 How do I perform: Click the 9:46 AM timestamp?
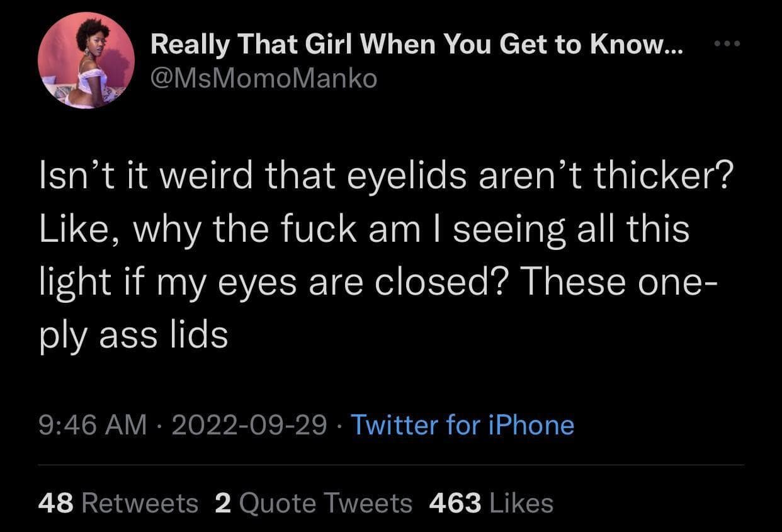(93, 425)
